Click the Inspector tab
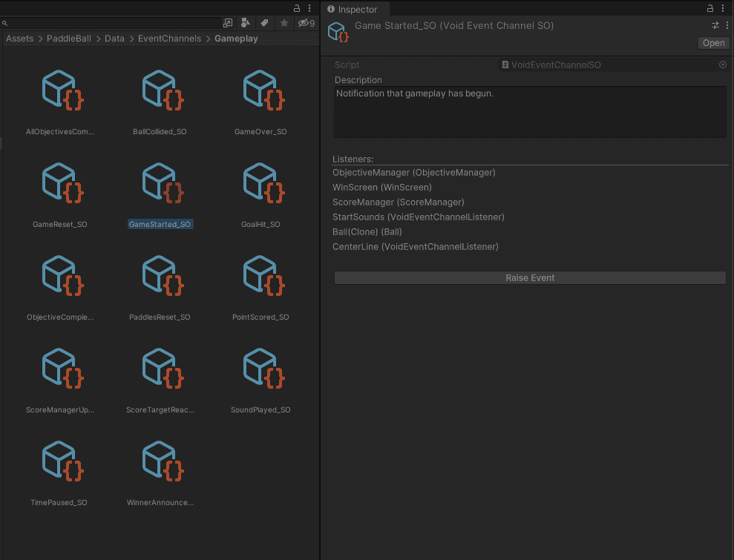The height and width of the screenshot is (560, 734). (355, 9)
